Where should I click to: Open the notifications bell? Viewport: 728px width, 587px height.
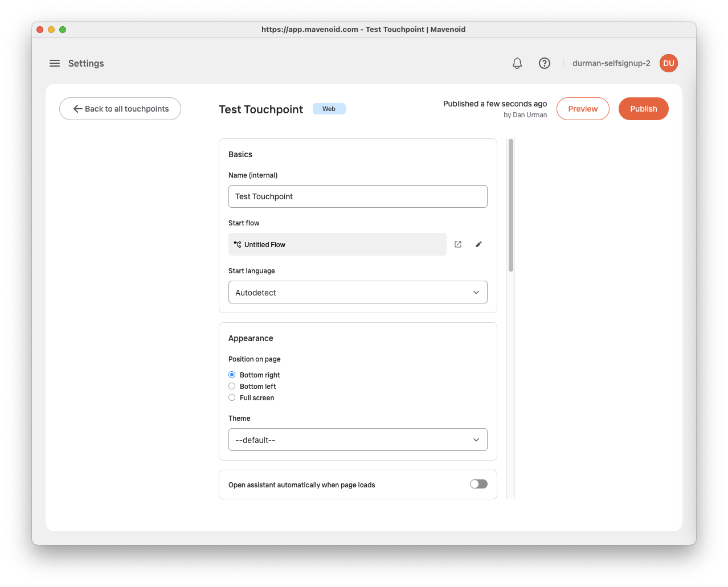[517, 63]
